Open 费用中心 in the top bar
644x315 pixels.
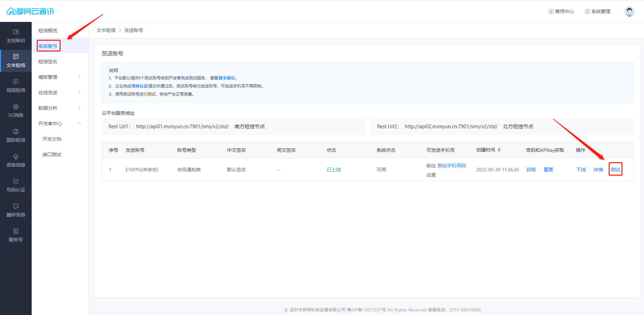pyautogui.click(x=561, y=11)
